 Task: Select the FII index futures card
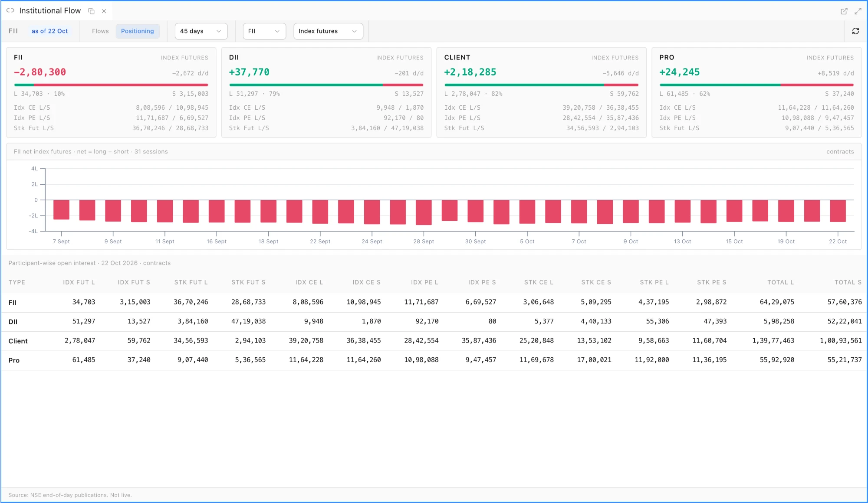(111, 92)
